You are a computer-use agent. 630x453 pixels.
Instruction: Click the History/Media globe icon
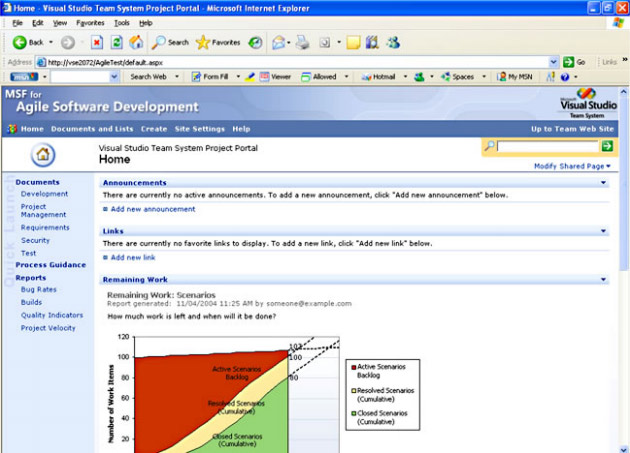tap(255, 42)
